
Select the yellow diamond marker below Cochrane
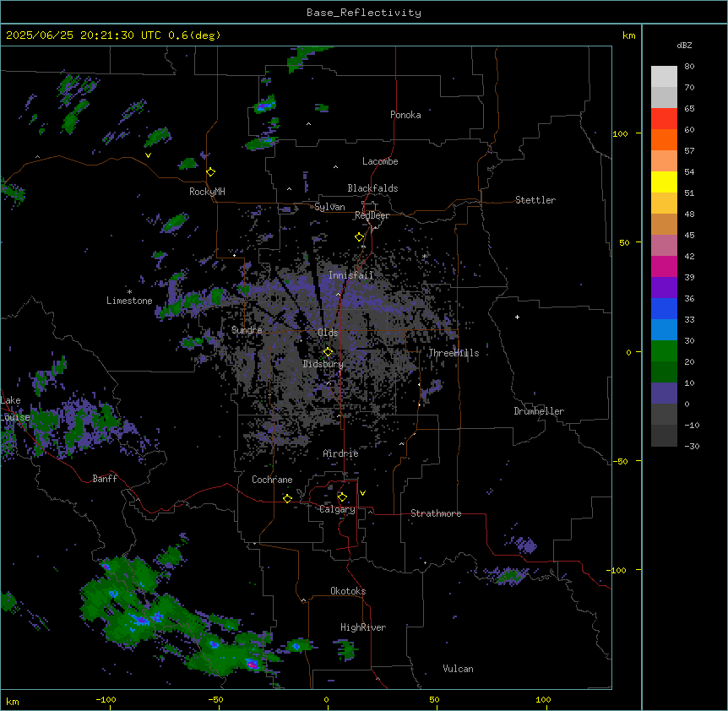(287, 499)
